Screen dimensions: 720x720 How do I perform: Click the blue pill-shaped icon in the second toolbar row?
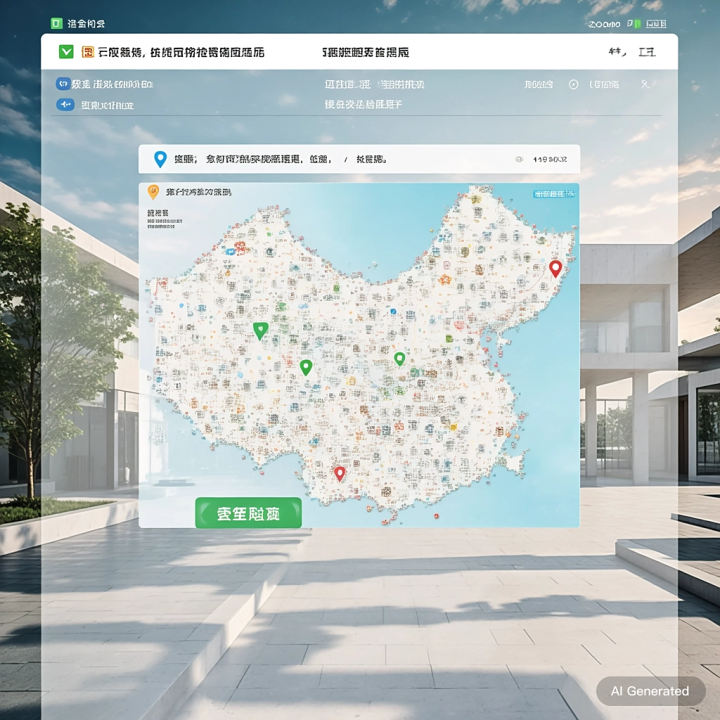[x=65, y=105]
